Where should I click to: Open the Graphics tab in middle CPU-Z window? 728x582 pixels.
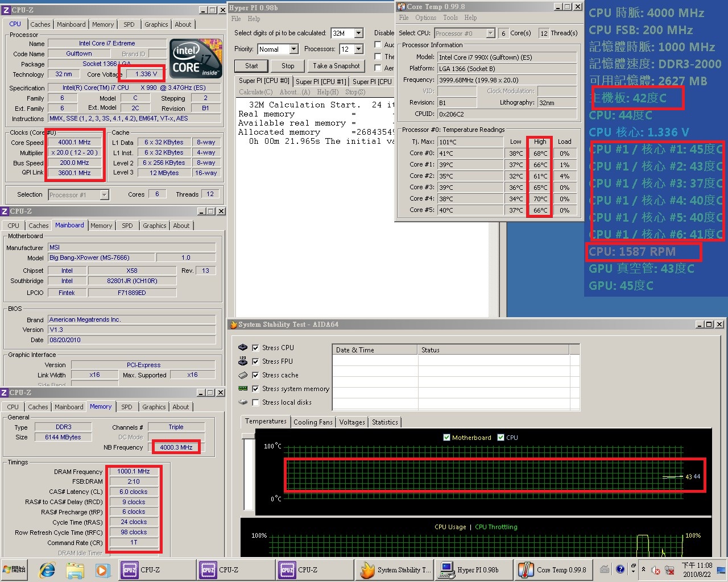155,226
